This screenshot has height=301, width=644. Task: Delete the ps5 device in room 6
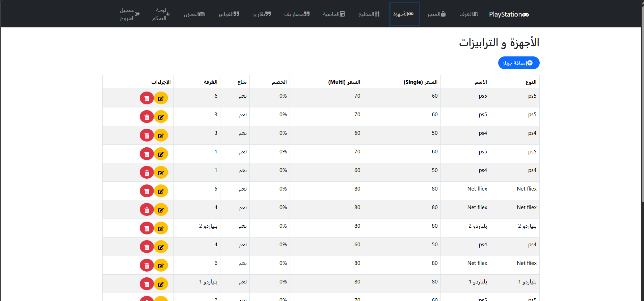click(147, 98)
